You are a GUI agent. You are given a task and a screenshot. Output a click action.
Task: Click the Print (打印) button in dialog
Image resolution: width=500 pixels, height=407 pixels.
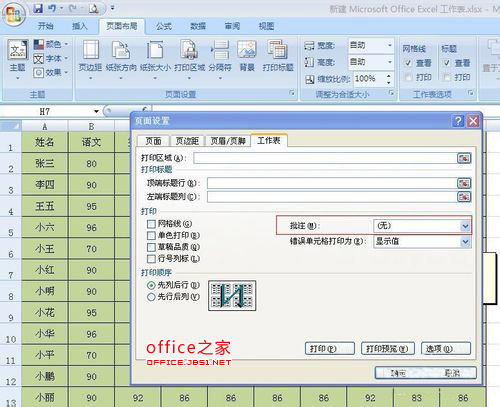(329, 349)
